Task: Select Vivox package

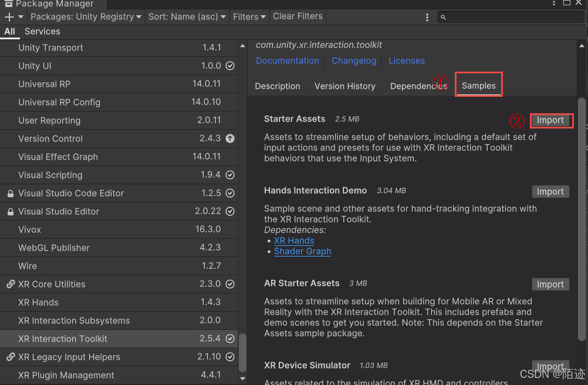Action: [119, 229]
